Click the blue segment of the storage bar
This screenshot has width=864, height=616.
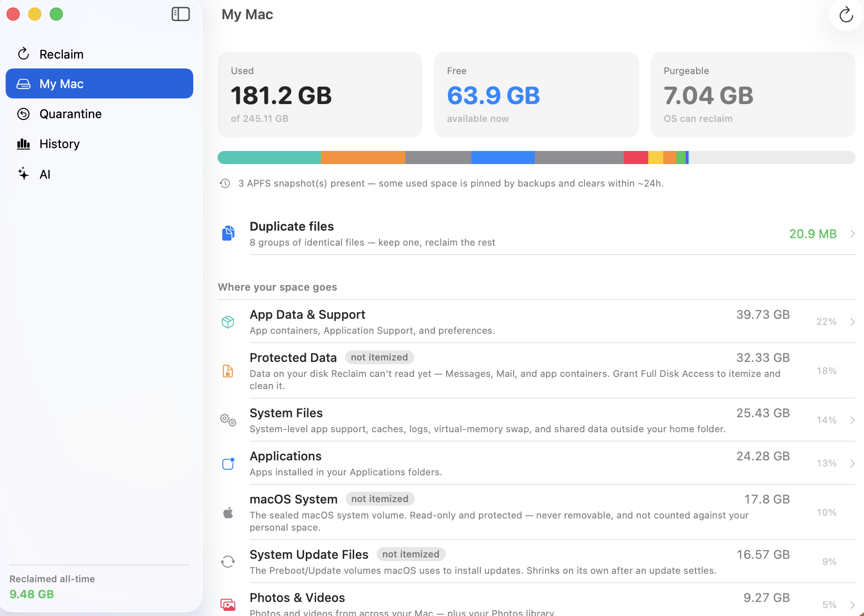[503, 158]
